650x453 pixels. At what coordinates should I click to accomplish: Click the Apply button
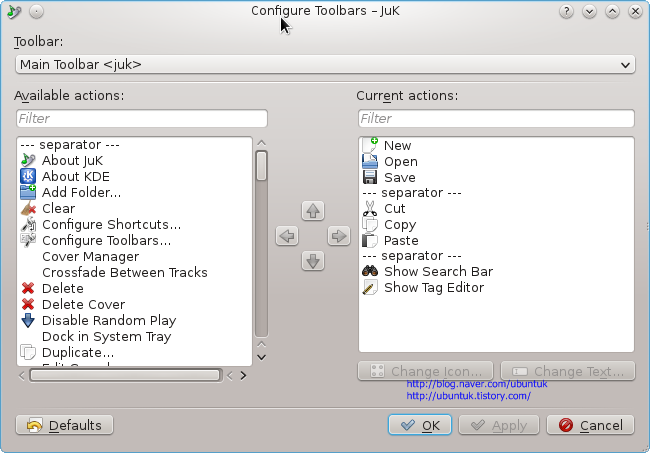pos(499,425)
